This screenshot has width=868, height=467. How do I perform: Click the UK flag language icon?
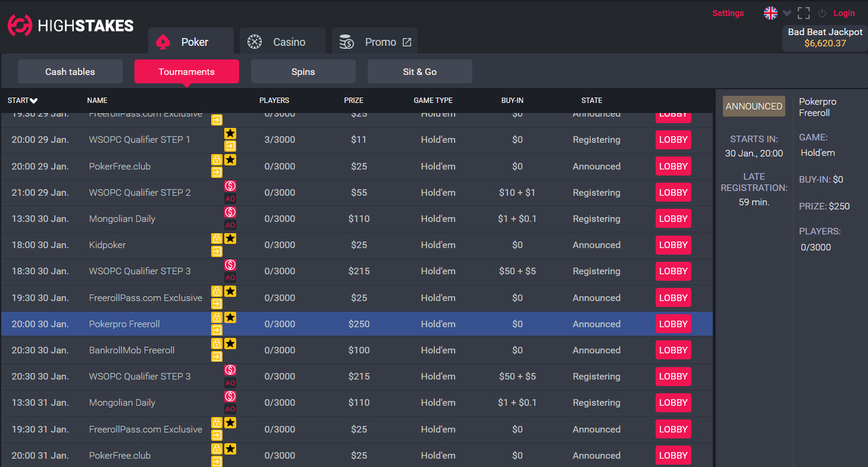click(770, 13)
